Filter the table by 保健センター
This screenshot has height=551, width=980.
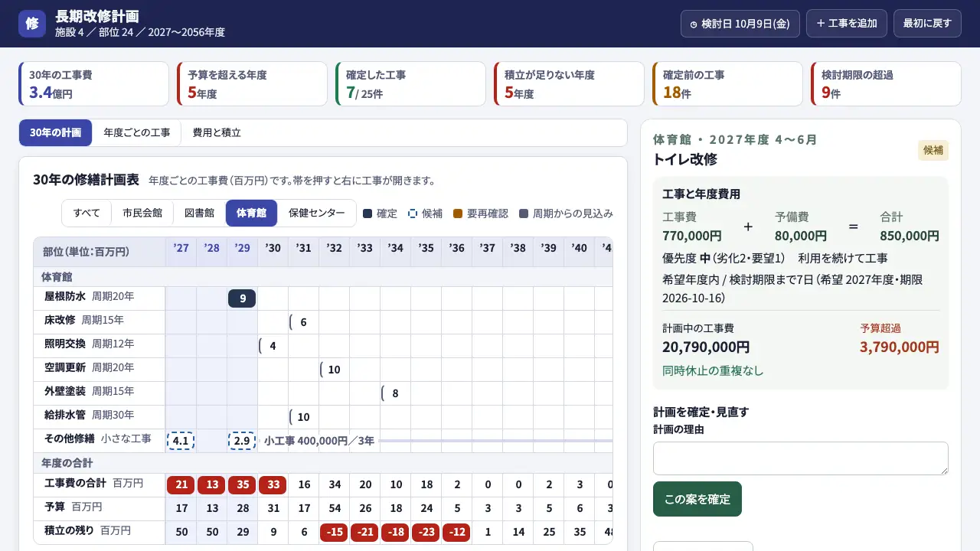(x=316, y=214)
